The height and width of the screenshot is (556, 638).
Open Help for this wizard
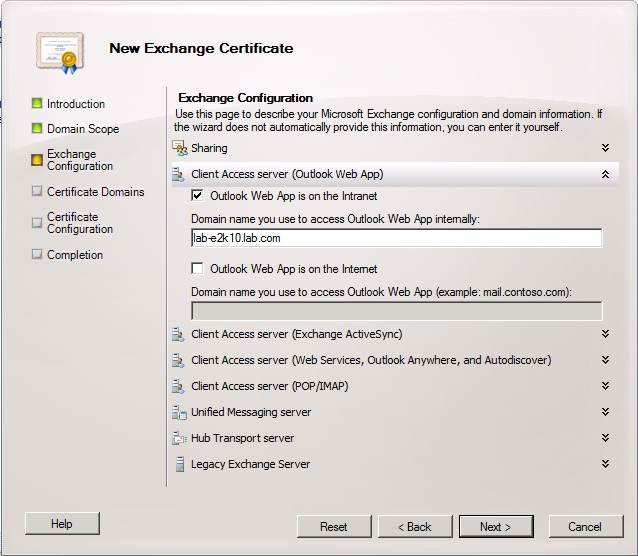coord(62,523)
